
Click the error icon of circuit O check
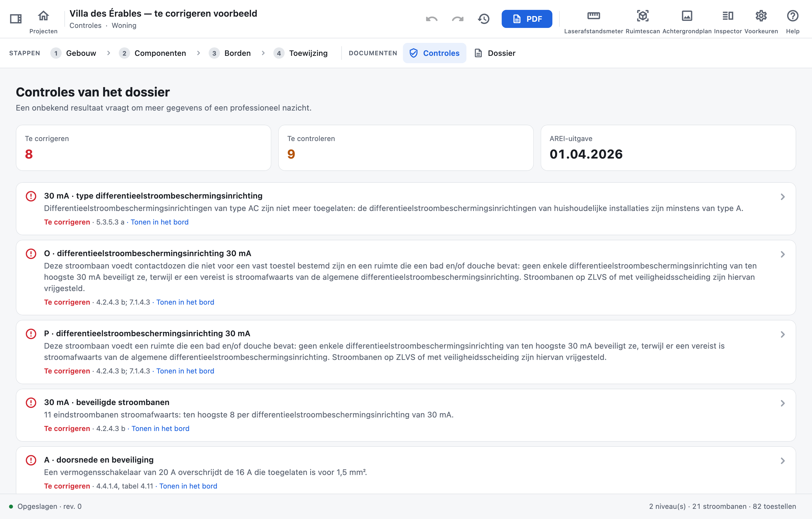tap(31, 253)
